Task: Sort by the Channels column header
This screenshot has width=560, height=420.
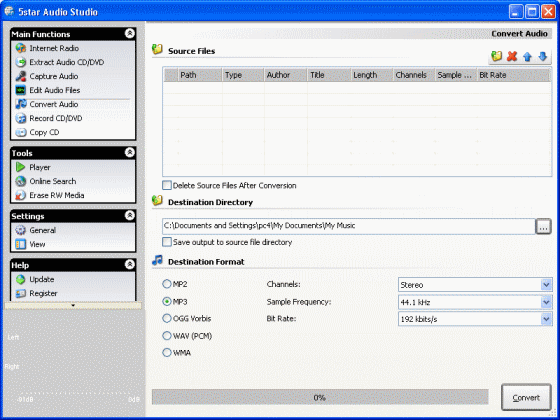Action: pos(414,75)
